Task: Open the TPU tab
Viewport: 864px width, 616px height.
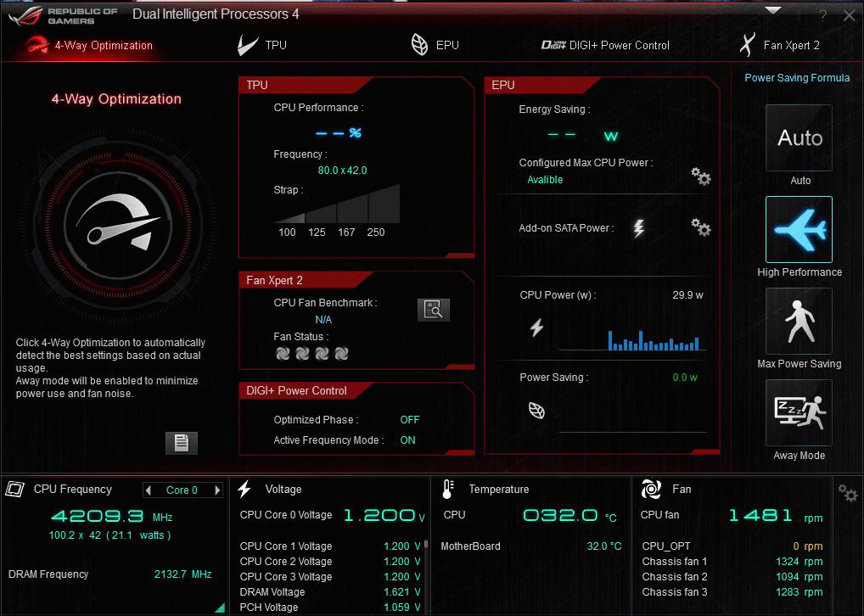Action: [x=262, y=45]
